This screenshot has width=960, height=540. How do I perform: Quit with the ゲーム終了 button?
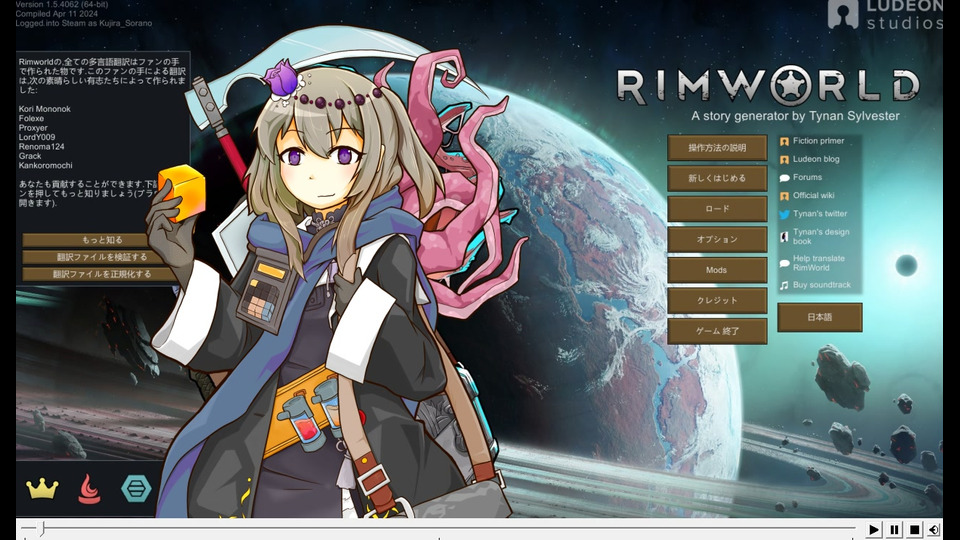tap(717, 331)
